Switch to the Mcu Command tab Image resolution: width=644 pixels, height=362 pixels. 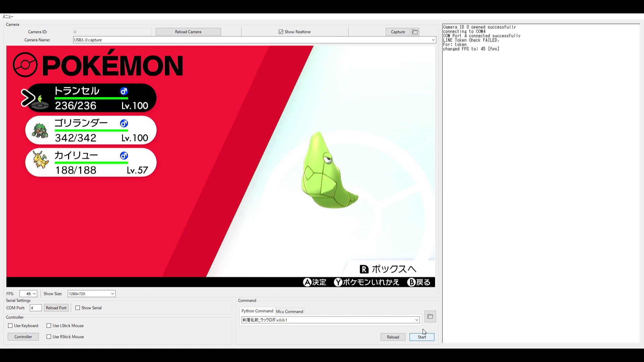tap(289, 311)
